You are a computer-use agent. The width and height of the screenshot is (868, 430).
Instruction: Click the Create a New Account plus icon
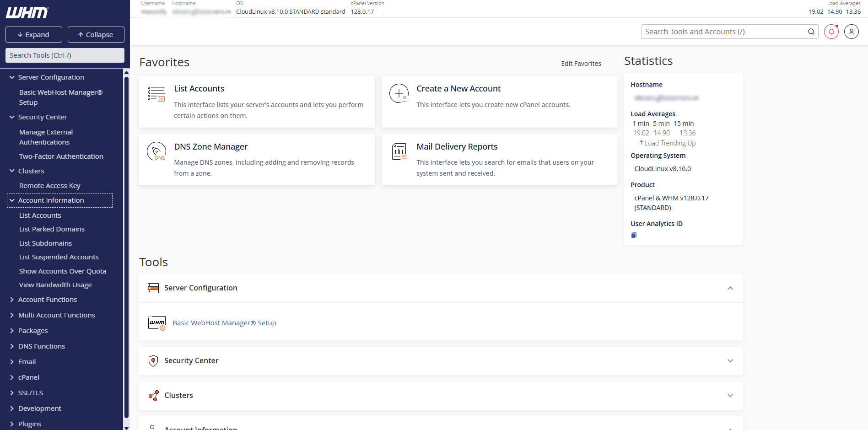point(399,93)
